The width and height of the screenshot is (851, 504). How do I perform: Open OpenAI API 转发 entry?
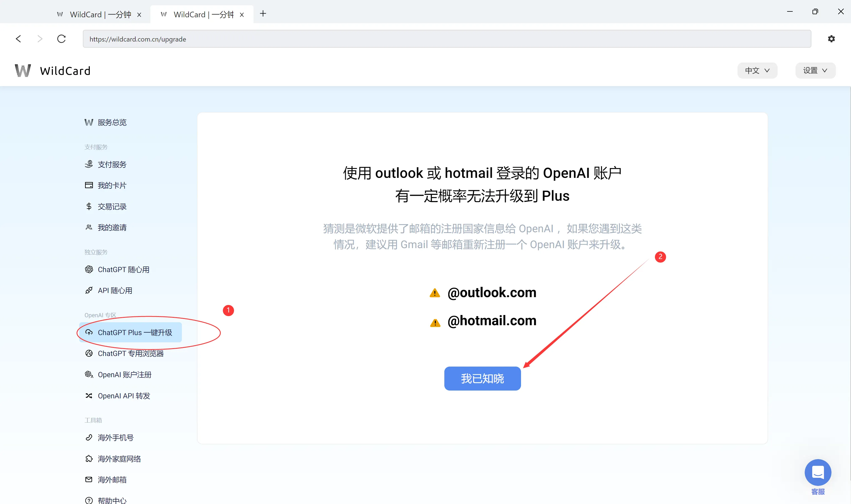coord(124,396)
